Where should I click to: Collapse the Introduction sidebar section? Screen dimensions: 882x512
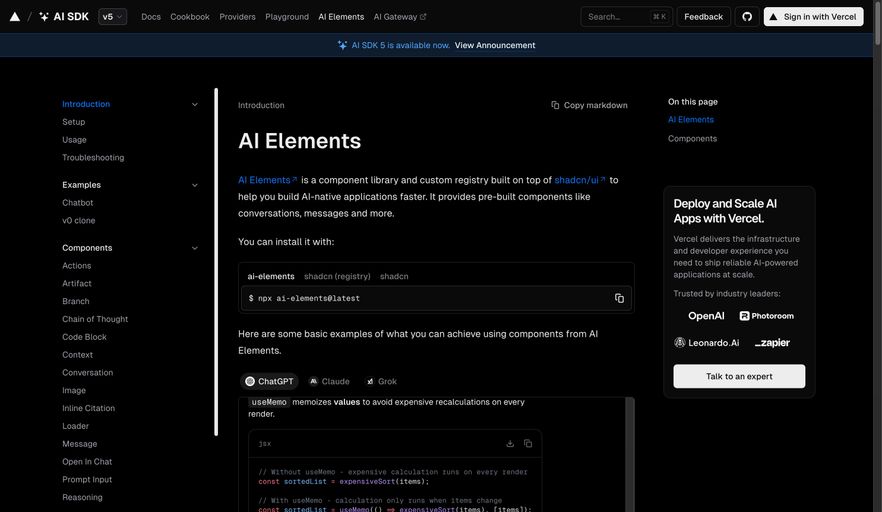coord(195,104)
